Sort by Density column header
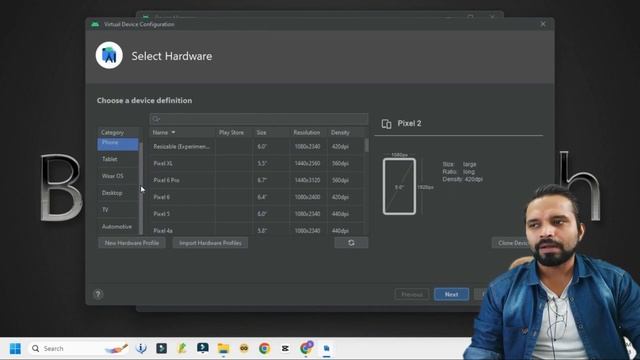The width and height of the screenshot is (640, 360). point(345,132)
